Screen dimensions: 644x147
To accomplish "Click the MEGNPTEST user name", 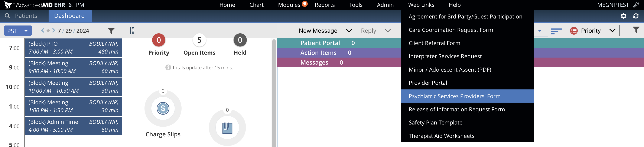I will pos(613,5).
